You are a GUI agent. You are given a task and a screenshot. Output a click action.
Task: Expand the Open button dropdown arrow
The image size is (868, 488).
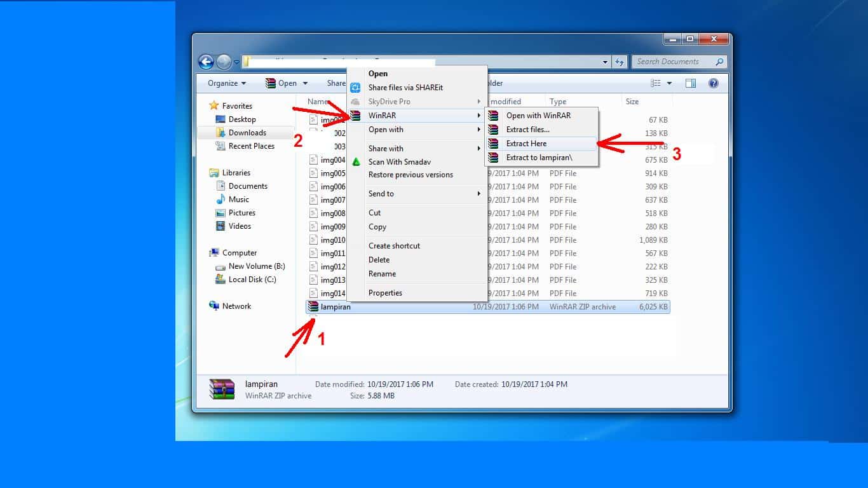pos(305,83)
